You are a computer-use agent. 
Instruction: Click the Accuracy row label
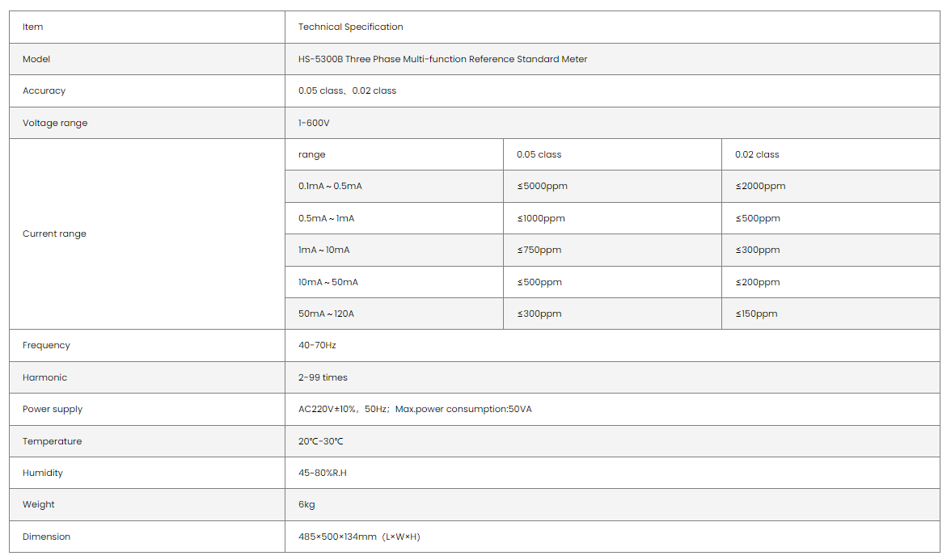click(44, 91)
